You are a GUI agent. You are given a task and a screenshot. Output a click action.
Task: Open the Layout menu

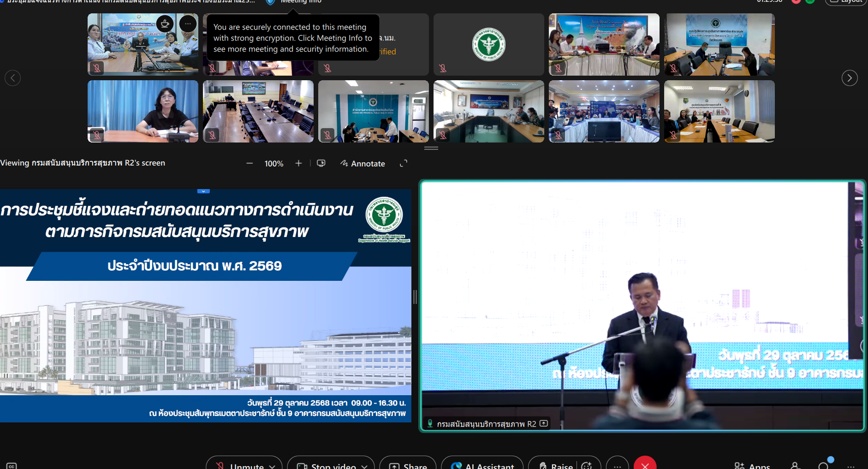[x=846, y=1]
